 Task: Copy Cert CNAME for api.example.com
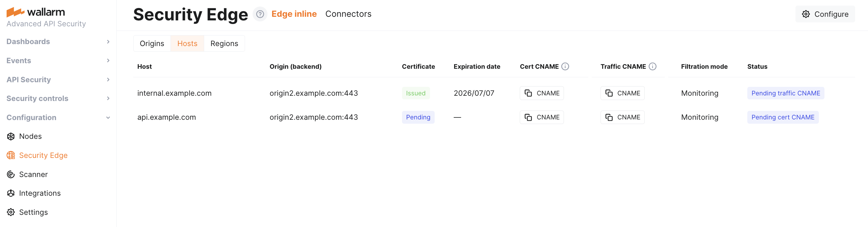(x=542, y=117)
